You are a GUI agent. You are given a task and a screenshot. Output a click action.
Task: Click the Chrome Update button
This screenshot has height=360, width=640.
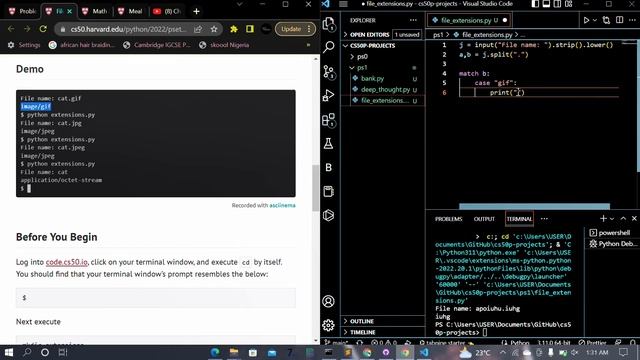coord(296,29)
